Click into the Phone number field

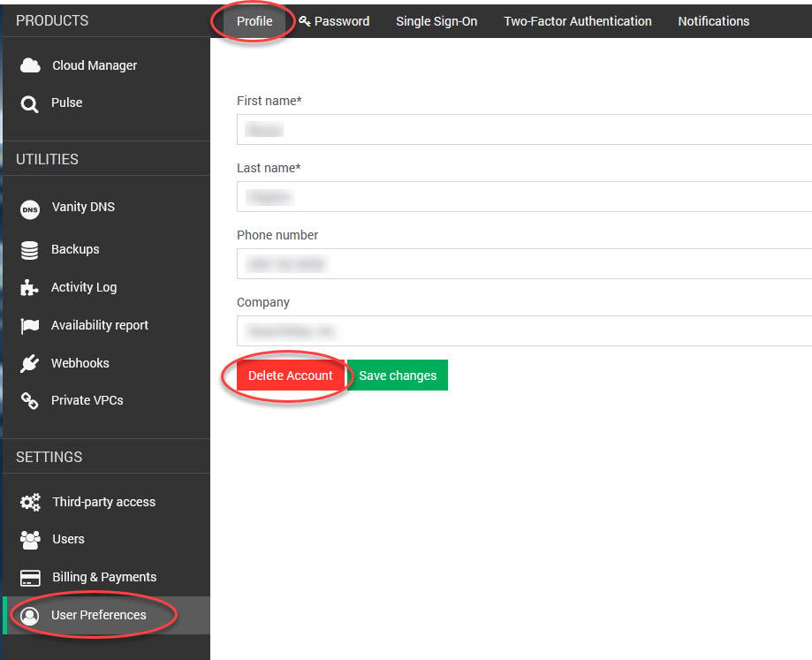click(524, 263)
